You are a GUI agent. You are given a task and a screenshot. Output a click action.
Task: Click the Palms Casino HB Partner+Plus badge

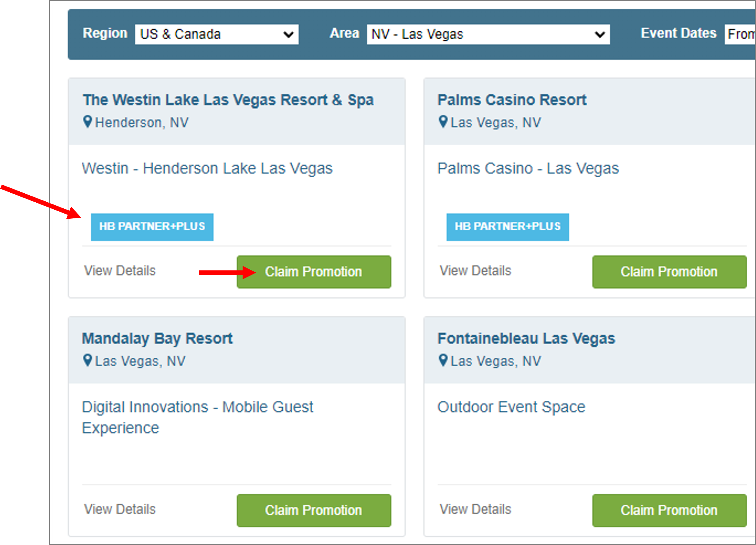507,227
